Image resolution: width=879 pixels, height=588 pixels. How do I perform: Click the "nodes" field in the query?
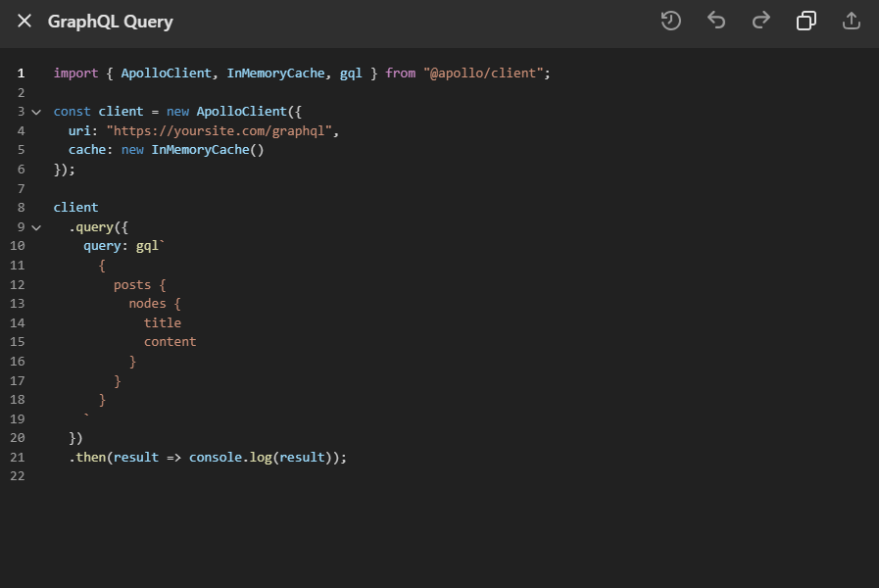pyautogui.click(x=147, y=304)
